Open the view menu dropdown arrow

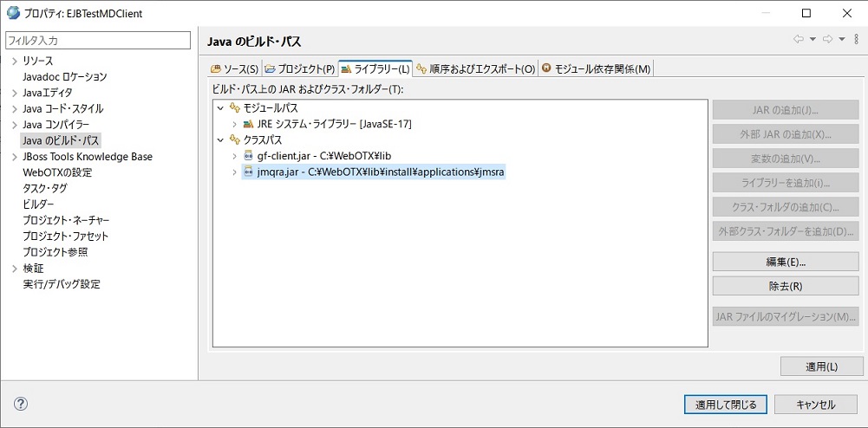pyautogui.click(x=855, y=40)
